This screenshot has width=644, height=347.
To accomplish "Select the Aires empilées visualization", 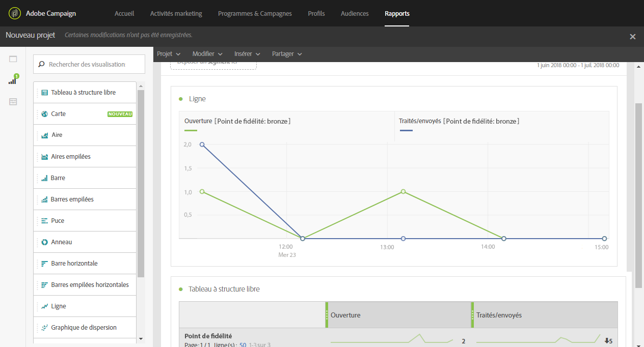I will click(85, 157).
